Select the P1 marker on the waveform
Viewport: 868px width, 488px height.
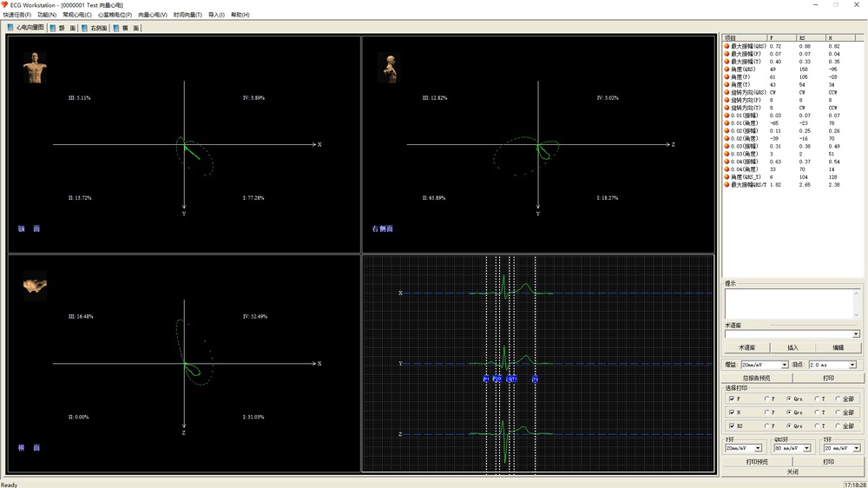pos(486,379)
